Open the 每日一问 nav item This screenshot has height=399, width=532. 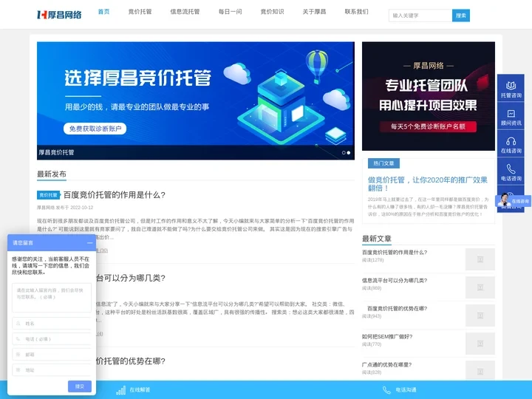tap(230, 12)
